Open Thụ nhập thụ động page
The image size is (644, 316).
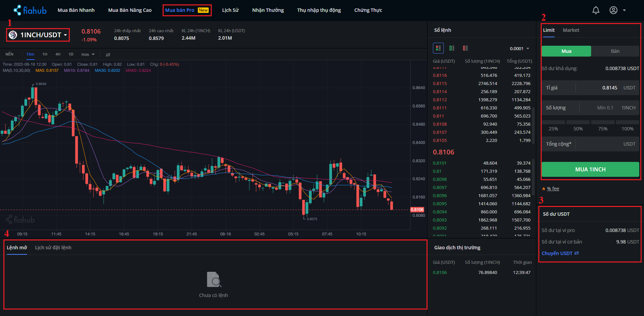click(319, 10)
